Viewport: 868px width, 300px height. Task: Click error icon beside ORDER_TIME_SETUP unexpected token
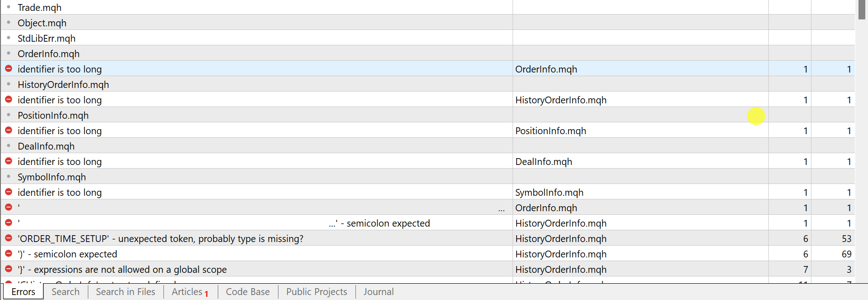[x=9, y=238]
